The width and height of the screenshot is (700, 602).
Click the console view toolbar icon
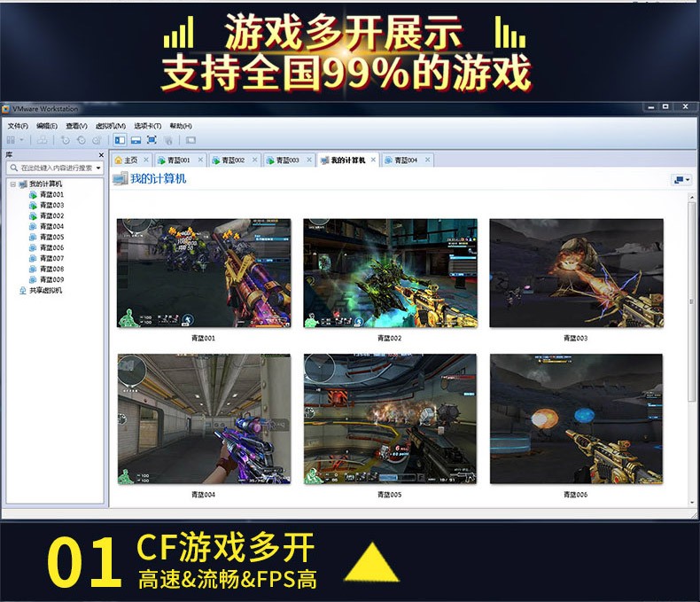[x=191, y=140]
